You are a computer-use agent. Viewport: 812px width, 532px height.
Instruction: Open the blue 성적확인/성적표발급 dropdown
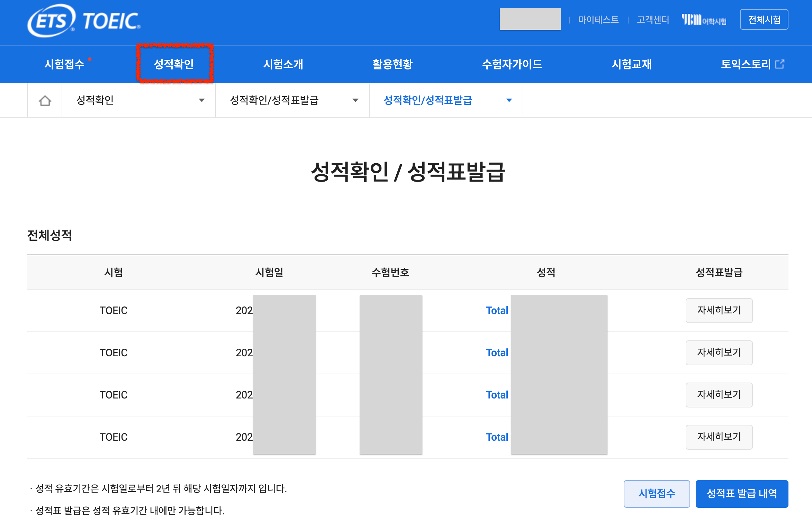tap(446, 100)
